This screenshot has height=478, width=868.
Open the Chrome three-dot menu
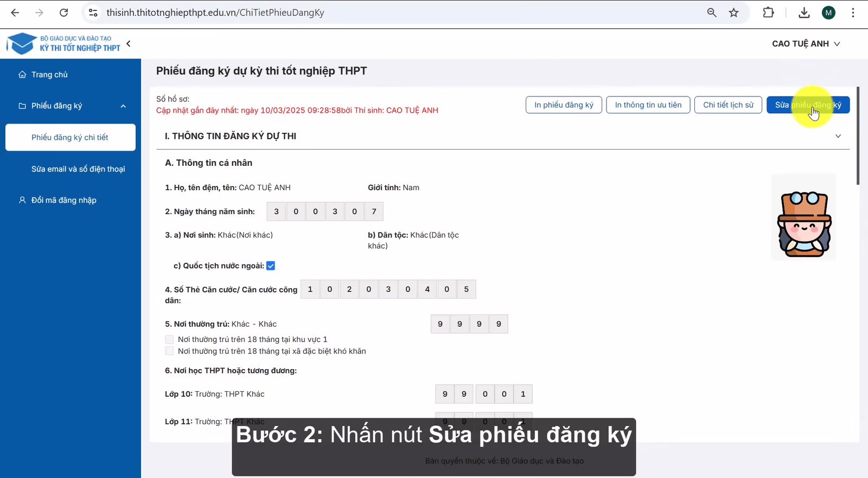[853, 12]
